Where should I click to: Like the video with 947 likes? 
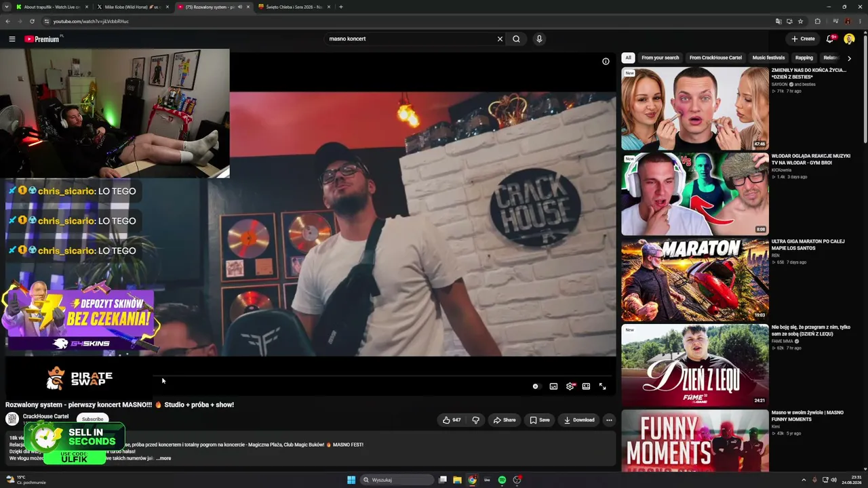point(452,420)
